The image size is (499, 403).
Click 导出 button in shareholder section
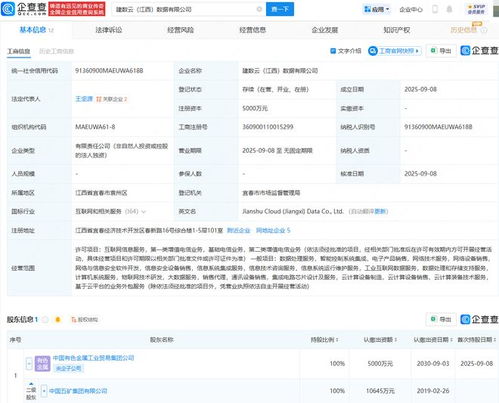click(441, 319)
